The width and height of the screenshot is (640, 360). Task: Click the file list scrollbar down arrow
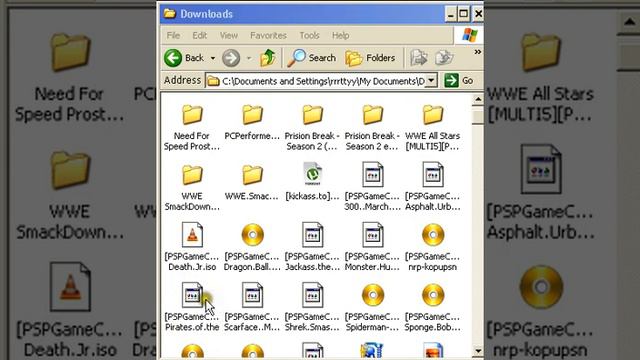(x=478, y=351)
